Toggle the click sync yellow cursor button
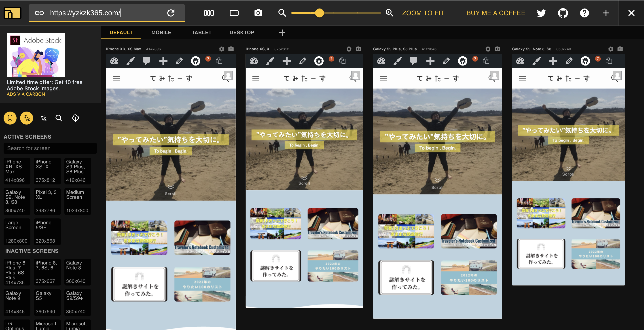Viewport: 644px width, 330px height. coord(27,118)
